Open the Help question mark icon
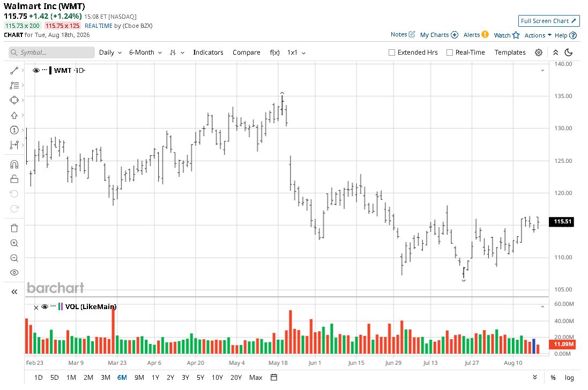The height and width of the screenshot is (390, 588). pyautogui.click(x=572, y=35)
